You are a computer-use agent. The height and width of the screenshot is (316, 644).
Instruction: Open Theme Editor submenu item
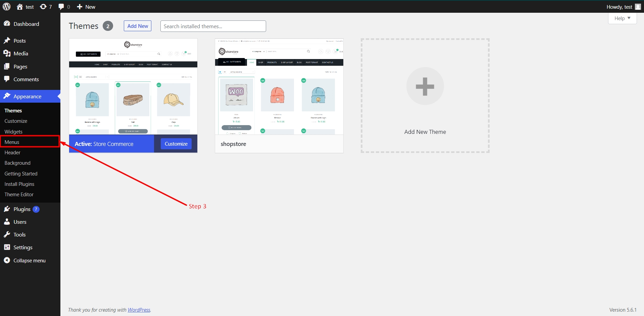coord(19,194)
